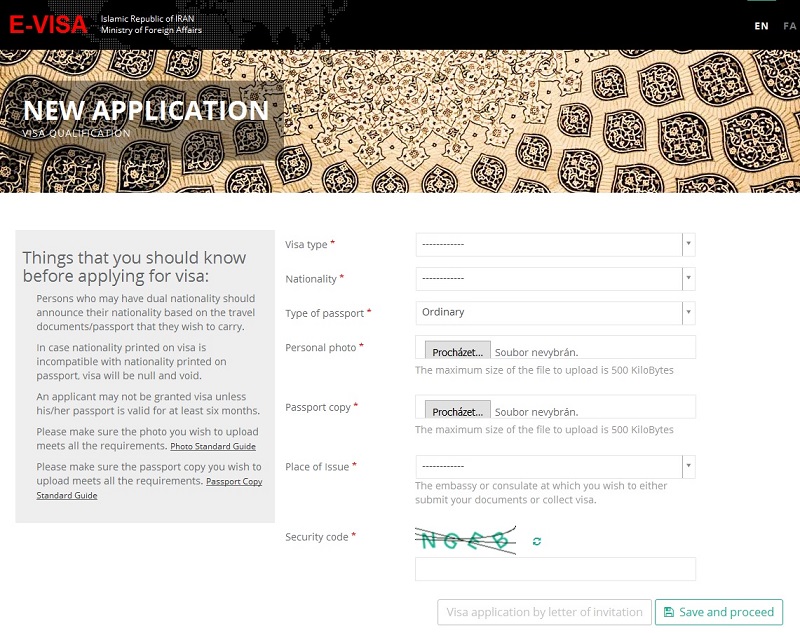
Task: Click the NEW APPLICATION heading
Action: pos(146,110)
